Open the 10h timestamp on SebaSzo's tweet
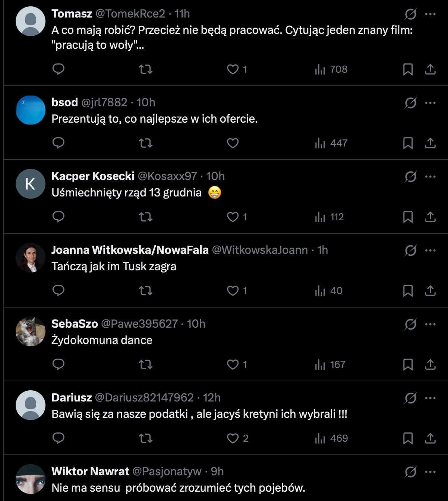Screen dimensions: 448x501 [196, 324]
